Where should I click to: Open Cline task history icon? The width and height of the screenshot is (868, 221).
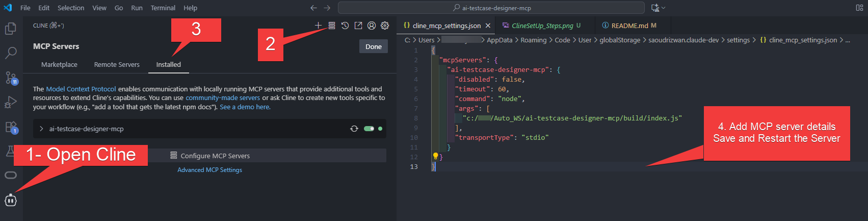[345, 26]
